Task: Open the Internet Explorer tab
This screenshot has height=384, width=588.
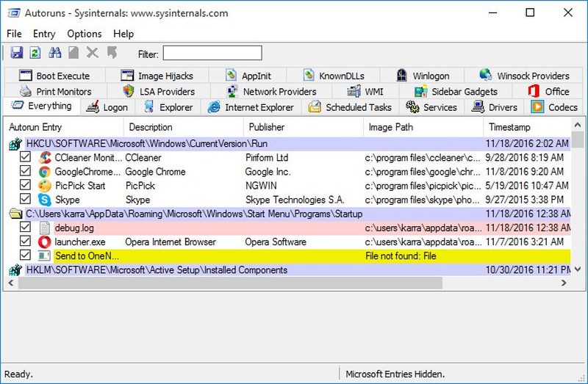Action: click(251, 107)
